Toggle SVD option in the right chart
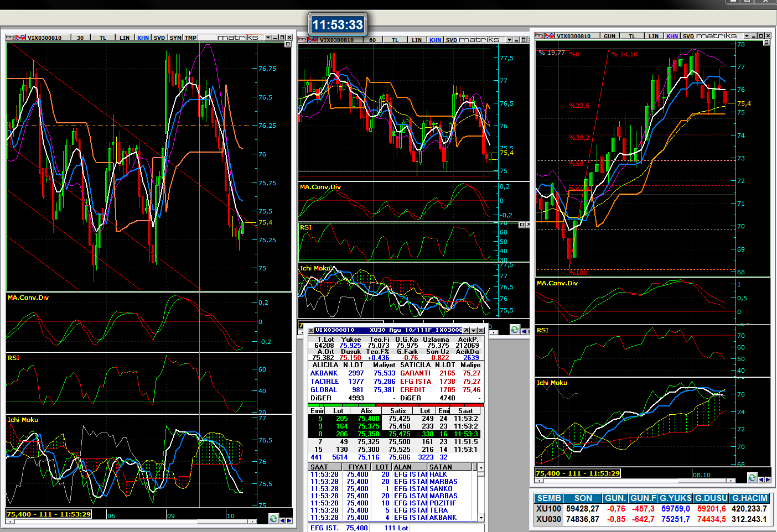Screen dimensions: 777x532 pos(688,36)
